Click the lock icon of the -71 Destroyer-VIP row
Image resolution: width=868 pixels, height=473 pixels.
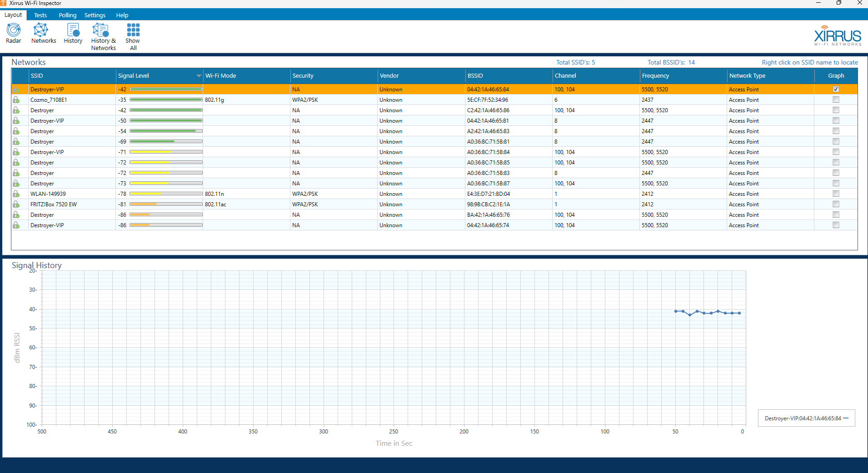[x=16, y=152]
